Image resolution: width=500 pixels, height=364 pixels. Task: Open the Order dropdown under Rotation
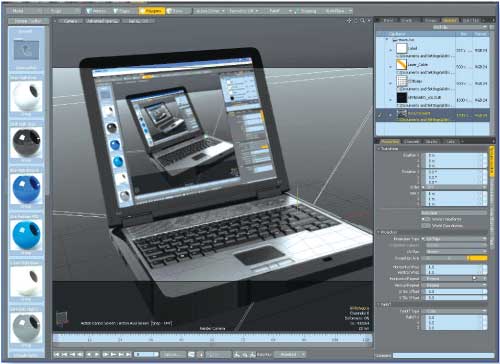(x=454, y=188)
